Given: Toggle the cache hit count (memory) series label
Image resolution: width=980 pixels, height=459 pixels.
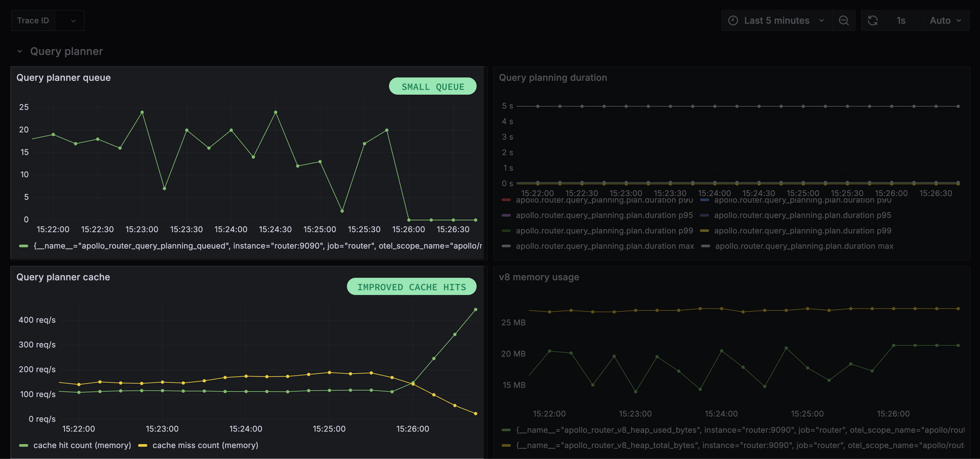Looking at the screenshot, I should 82,445.
